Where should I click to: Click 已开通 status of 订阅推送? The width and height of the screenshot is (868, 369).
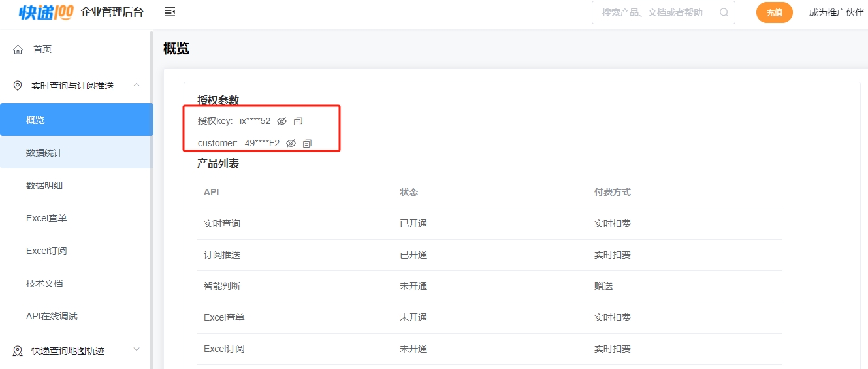413,255
